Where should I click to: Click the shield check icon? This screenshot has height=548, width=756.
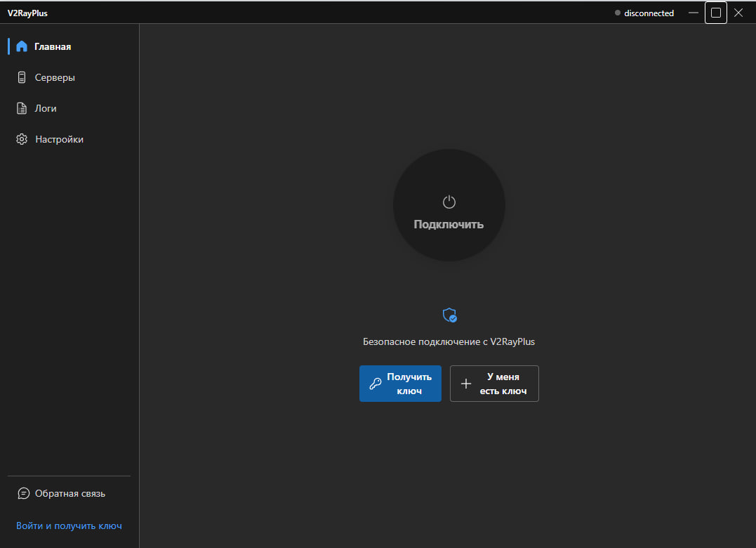point(449,315)
